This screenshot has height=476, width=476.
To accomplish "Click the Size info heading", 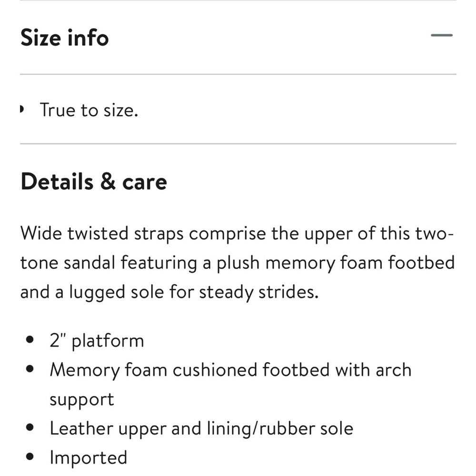I will click(64, 38).
